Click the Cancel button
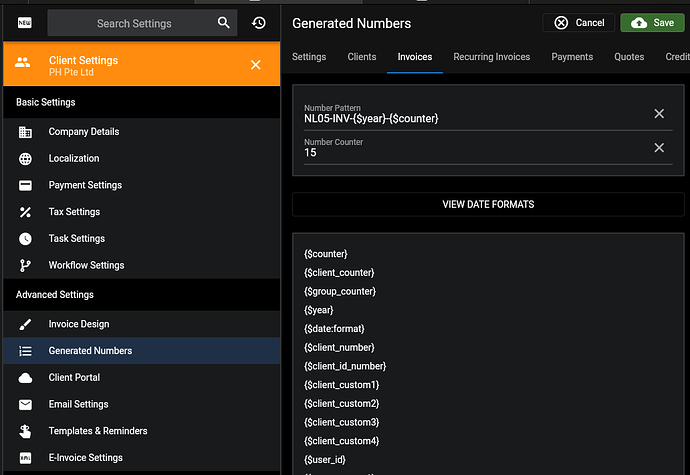The width and height of the screenshot is (690, 475). coord(579,22)
